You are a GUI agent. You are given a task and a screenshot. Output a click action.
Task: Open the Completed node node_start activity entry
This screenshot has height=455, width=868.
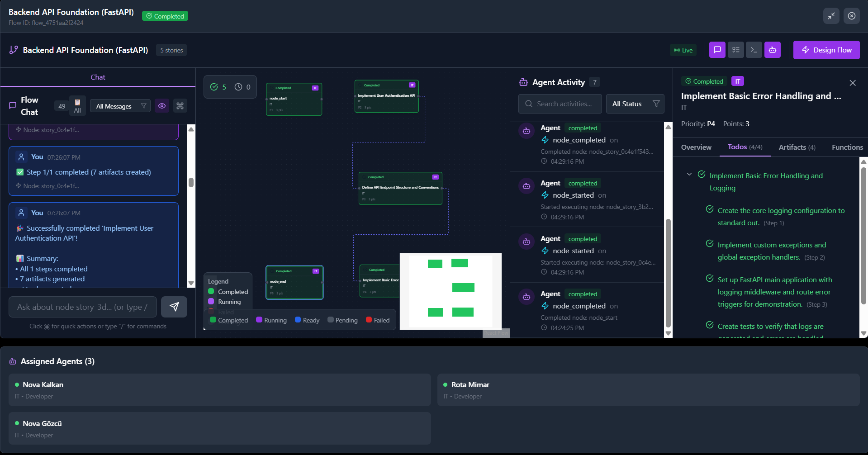(587, 310)
